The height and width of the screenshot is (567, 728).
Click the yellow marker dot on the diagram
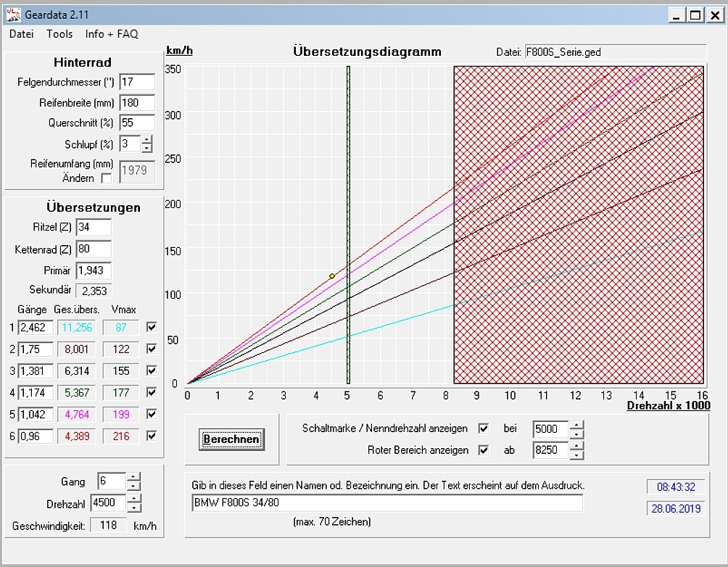(x=332, y=276)
